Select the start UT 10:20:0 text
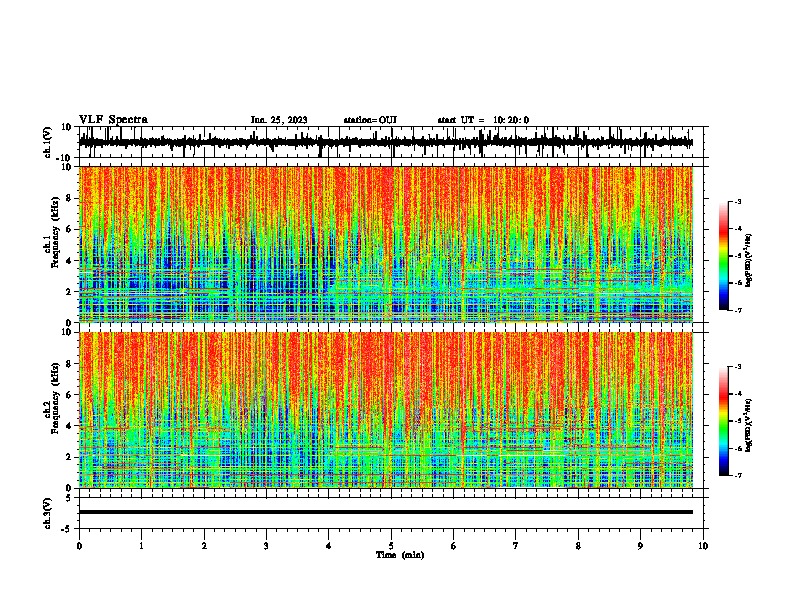The width and height of the screenshot is (792, 612). coord(483,120)
